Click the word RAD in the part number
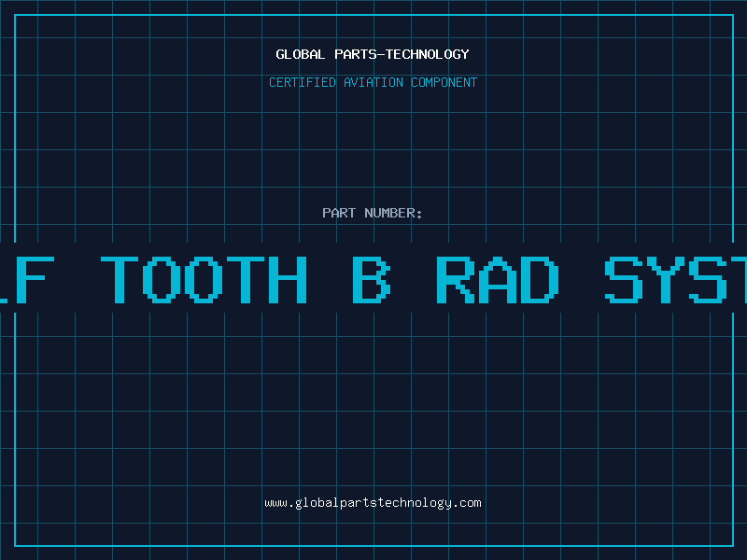The width and height of the screenshot is (747, 560). 499,279
